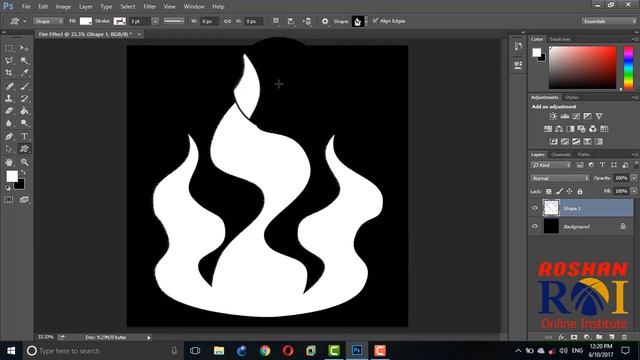The height and width of the screenshot is (360, 640).
Task: Click the Stroke color swatch in options bar
Action: (x=119, y=21)
